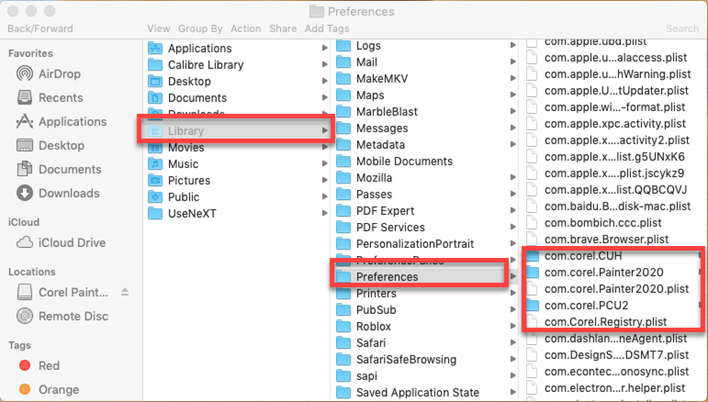708x402 pixels.
Task: Select the Mobile Documents folder
Action: [x=394, y=161]
